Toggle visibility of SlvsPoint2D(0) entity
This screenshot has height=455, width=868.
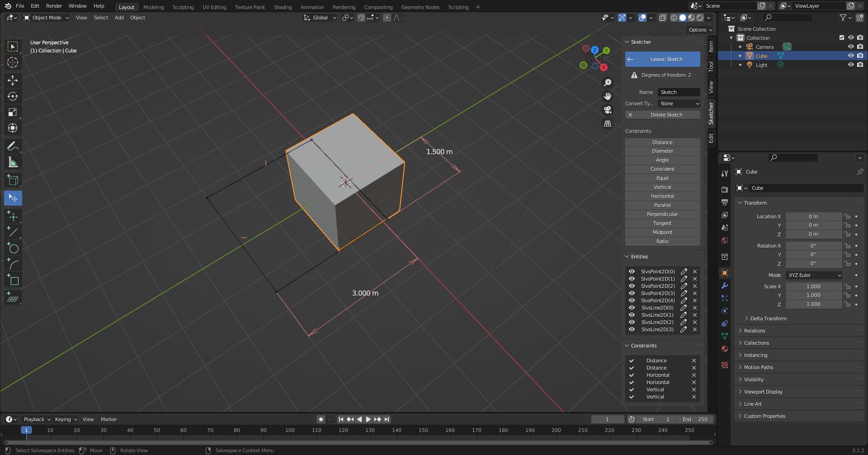click(x=632, y=272)
